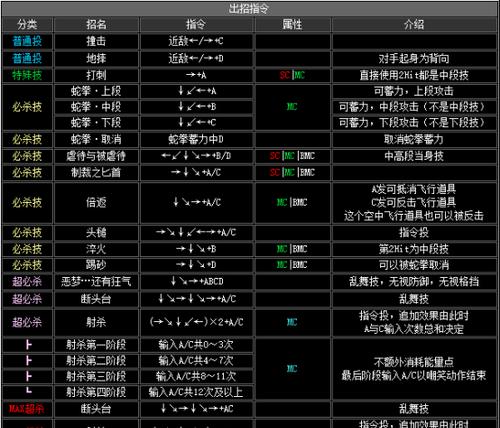Click the 恶梦…还有狂气 super move
This screenshot has width=500, height=428.
(96, 282)
